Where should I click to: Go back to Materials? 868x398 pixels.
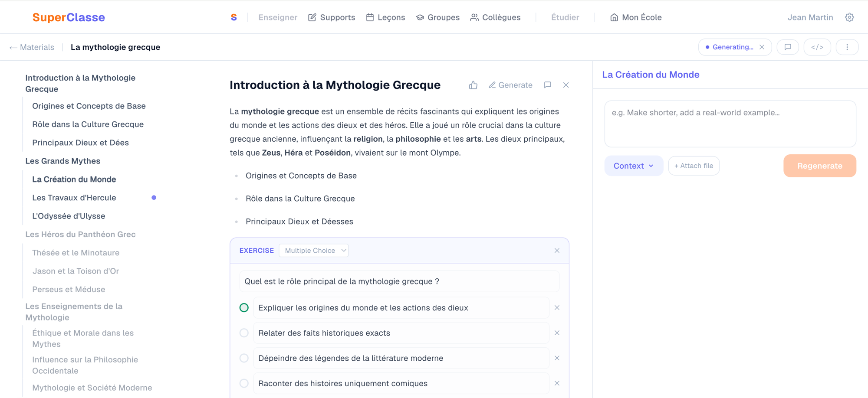[32, 47]
